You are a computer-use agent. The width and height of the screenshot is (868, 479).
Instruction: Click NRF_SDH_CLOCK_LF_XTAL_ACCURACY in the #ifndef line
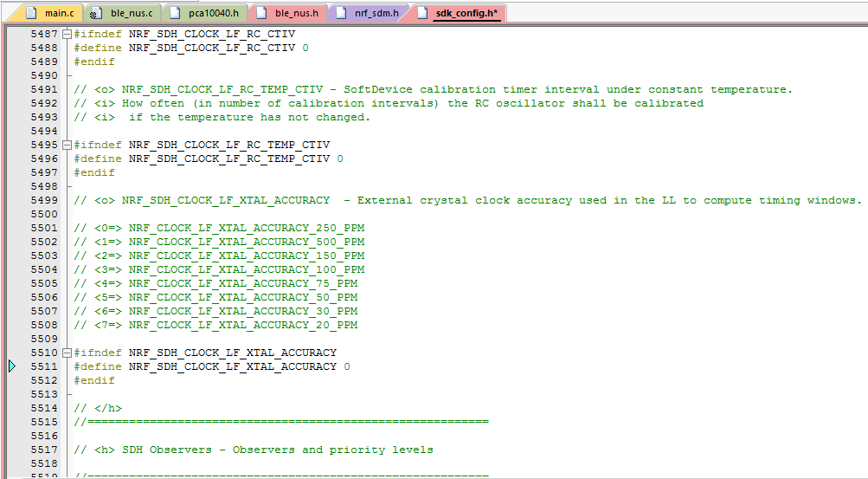point(233,353)
